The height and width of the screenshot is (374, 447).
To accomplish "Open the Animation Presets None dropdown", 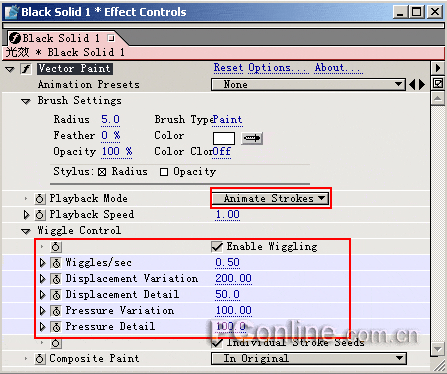I will tap(308, 85).
